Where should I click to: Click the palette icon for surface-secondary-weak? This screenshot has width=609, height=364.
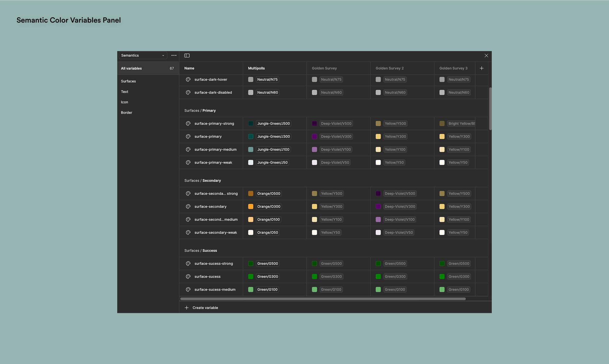point(188,232)
